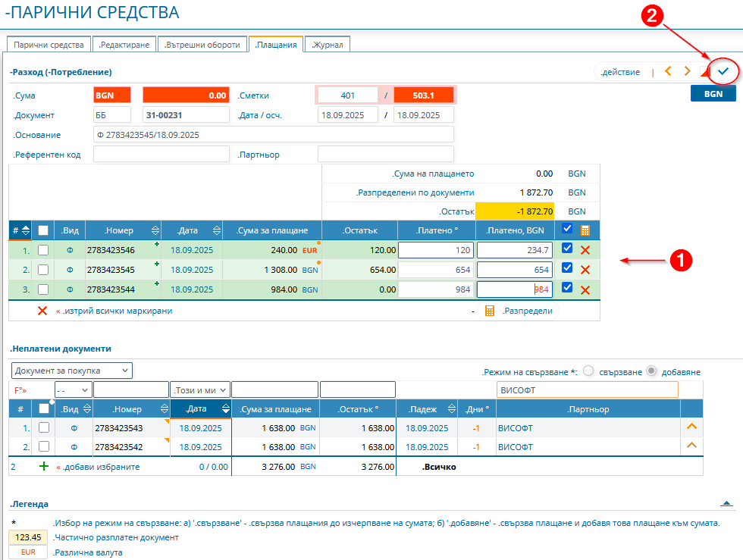
Task: Check the box for row 2783423545
Action: [44, 270]
